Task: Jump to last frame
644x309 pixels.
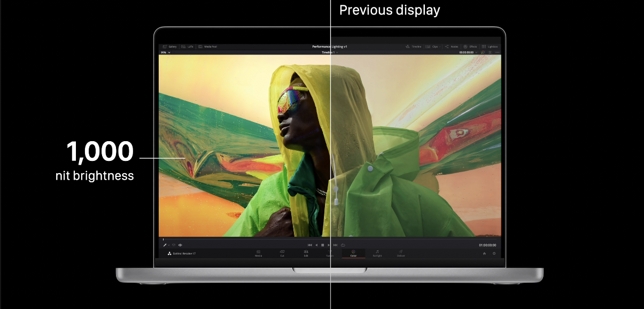Action: coord(335,245)
